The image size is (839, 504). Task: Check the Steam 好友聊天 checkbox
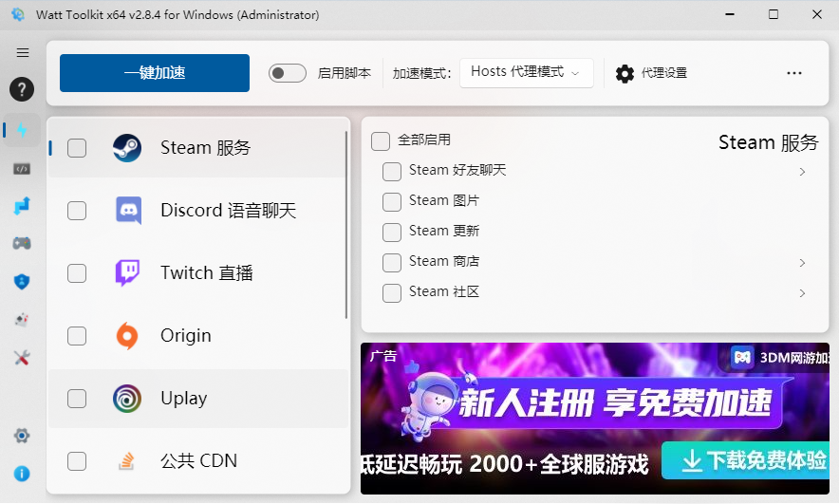[392, 172]
